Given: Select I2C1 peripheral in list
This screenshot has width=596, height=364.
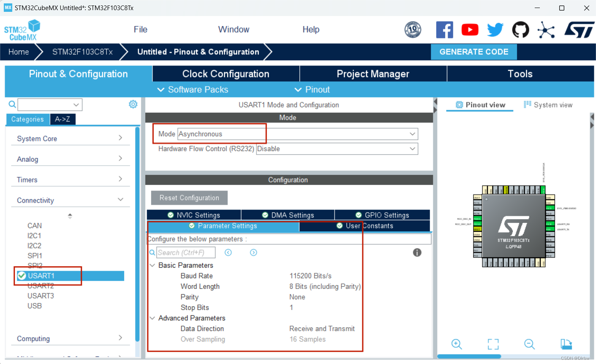Looking at the screenshot, I should (34, 236).
